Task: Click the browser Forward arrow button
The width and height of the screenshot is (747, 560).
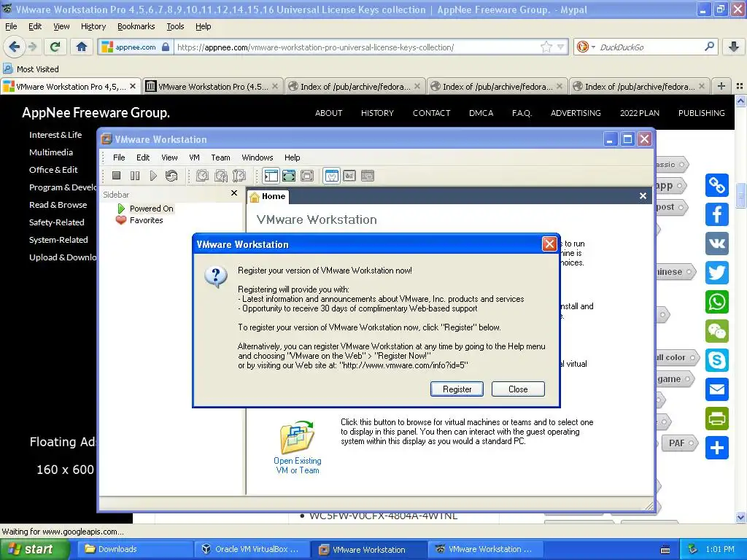Action: (x=32, y=47)
